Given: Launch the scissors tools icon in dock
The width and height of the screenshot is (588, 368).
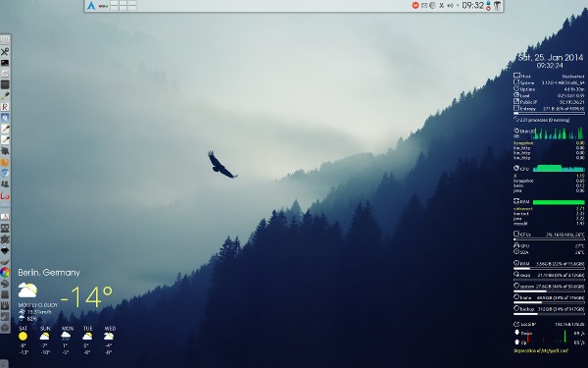Looking at the screenshot, I should (5, 51).
